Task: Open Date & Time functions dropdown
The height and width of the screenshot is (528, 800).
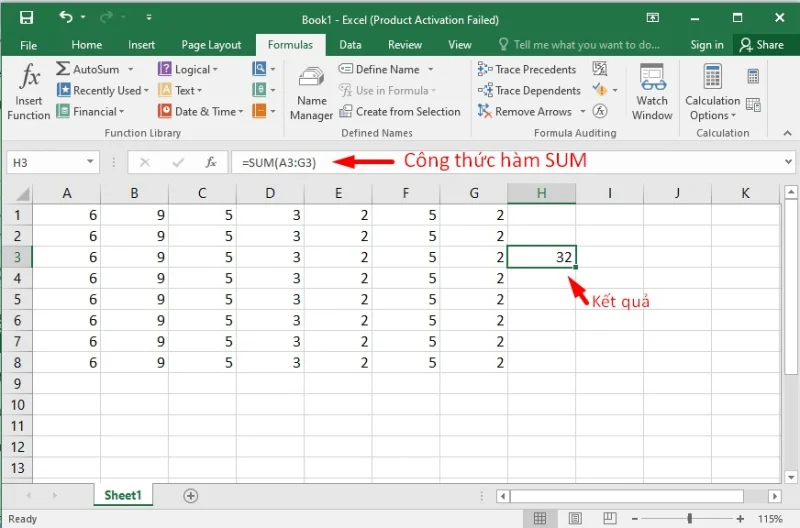Action: [x=201, y=111]
